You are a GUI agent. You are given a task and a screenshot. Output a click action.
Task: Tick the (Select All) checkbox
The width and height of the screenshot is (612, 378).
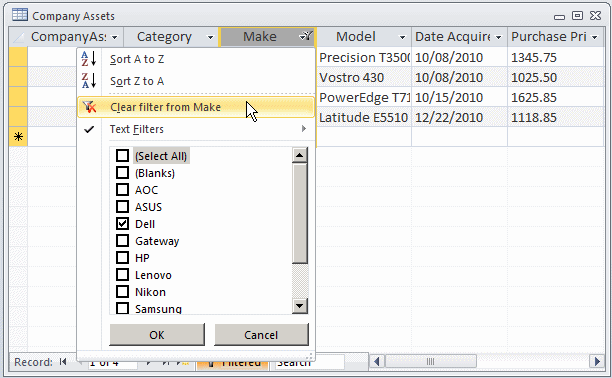pyautogui.click(x=123, y=156)
